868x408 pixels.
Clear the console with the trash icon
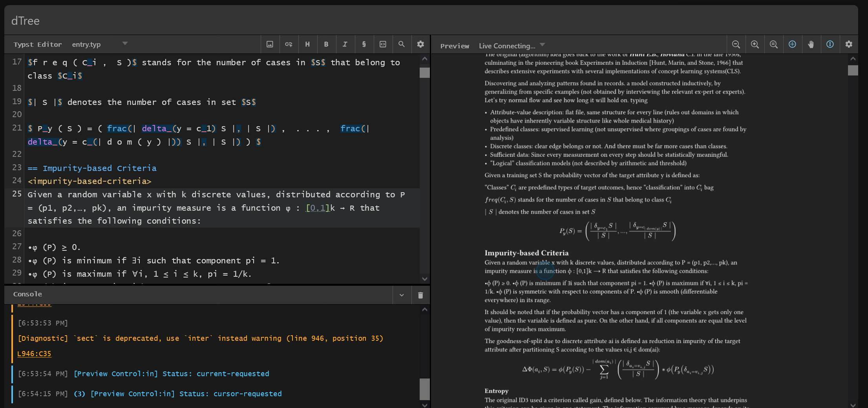tap(420, 295)
